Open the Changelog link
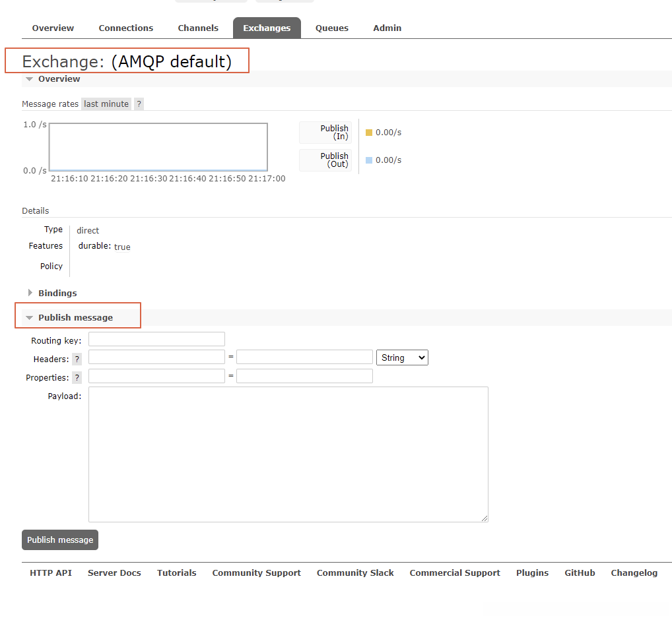Image resolution: width=672 pixels, height=622 pixels. [634, 573]
